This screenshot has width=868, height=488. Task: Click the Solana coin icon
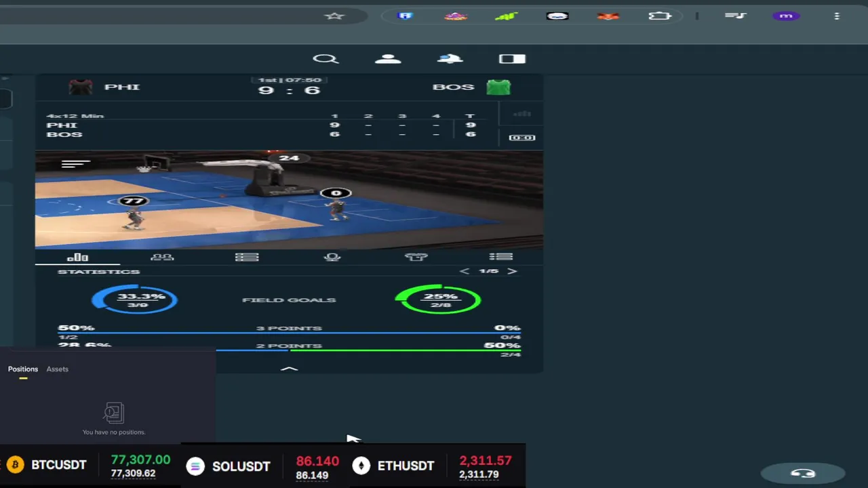195,466
